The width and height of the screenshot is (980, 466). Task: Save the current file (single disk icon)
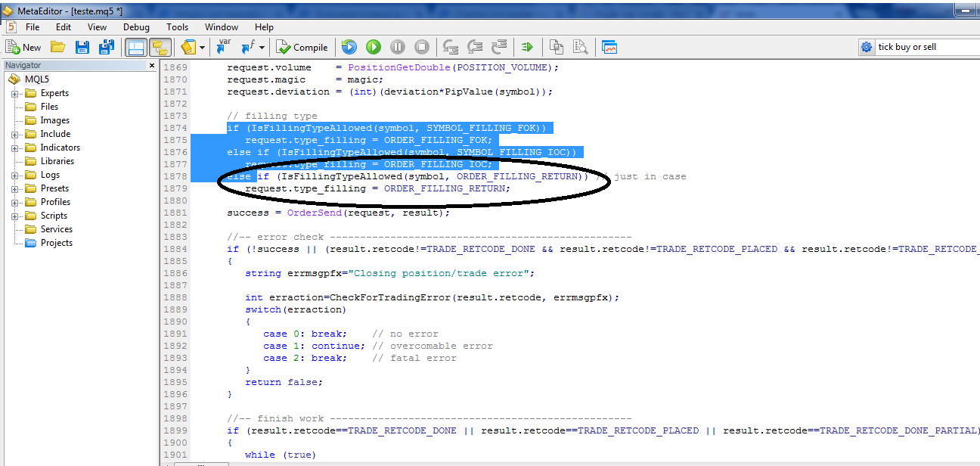[82, 47]
